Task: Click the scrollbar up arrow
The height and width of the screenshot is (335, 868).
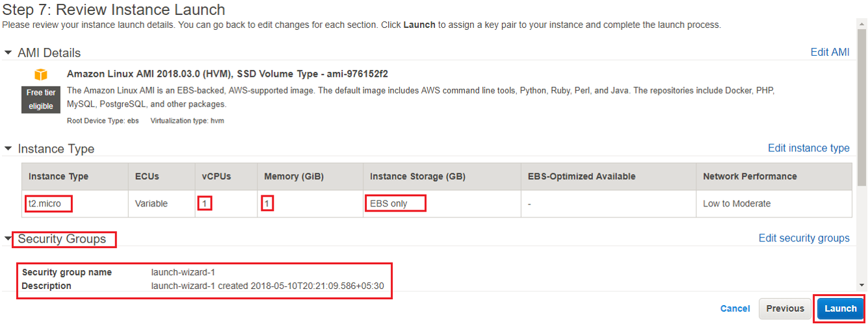Action: [861, 23]
